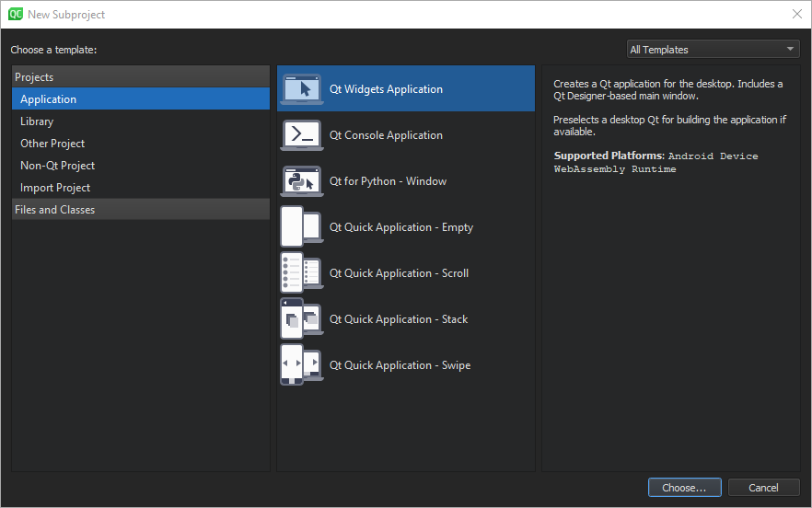Click the Qt Console Application terminal icon

(x=301, y=135)
